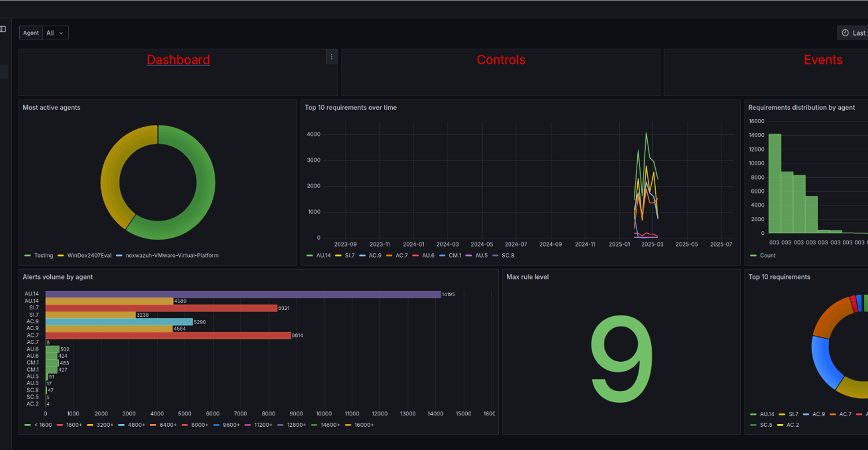The image size is (868, 450).
Task: Open the Dashboard panel's three-dot menu
Action: click(332, 57)
